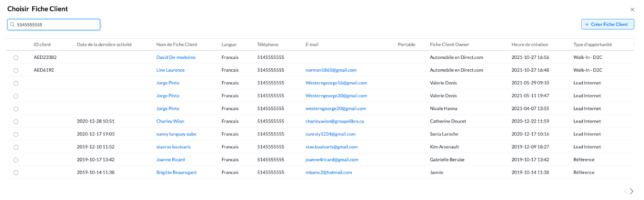Go to previous results page arrow

[626, 191]
